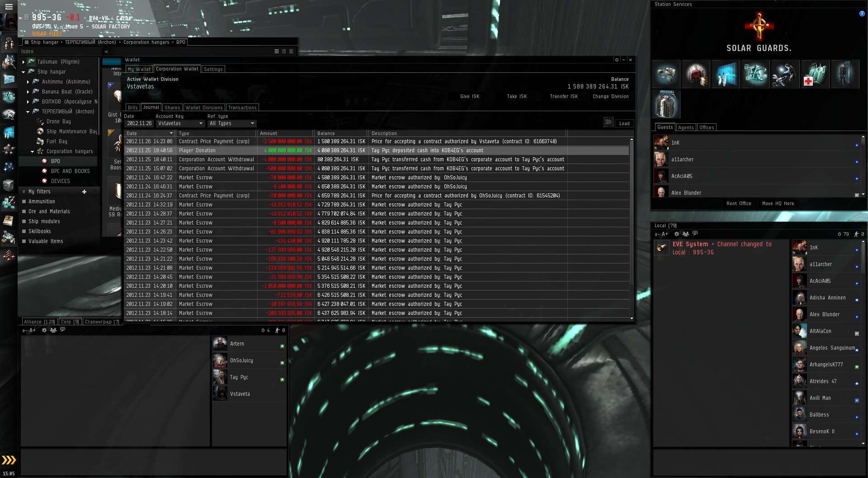Click the Move HQ Here button
Screen dimensions: 868x478
coord(778,203)
